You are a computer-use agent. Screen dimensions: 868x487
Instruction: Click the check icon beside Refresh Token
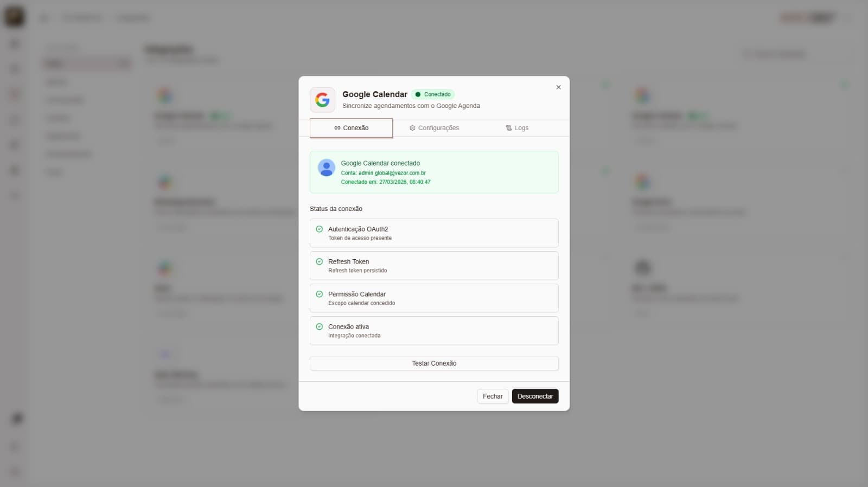pos(320,261)
